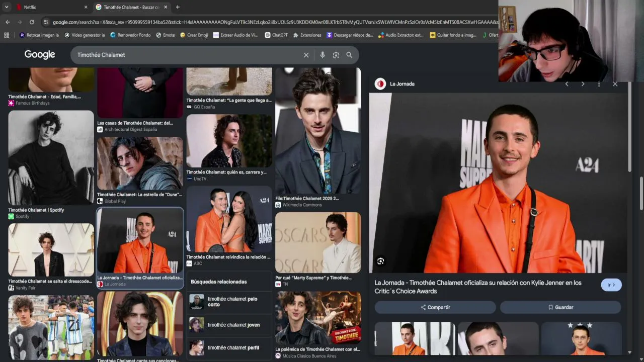Viewport: 644px width, 362px height.
Task: Select the Timothée Chalamet search tab
Action: (132, 7)
